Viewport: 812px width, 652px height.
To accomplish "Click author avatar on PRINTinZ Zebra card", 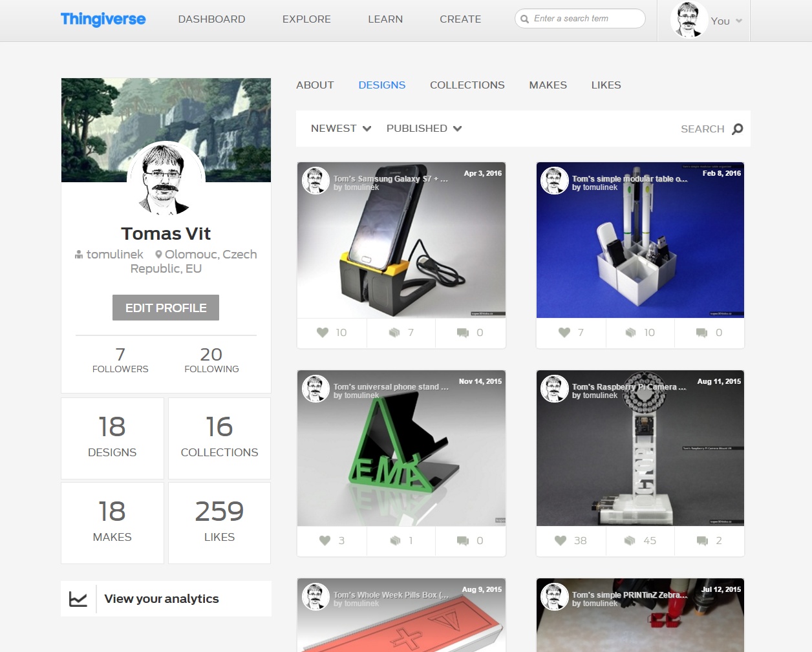I will click(555, 597).
